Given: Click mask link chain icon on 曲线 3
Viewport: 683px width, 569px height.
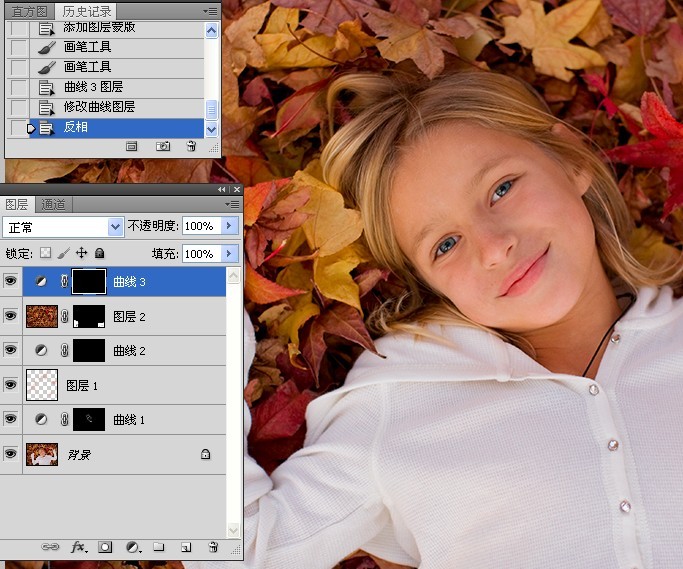Looking at the screenshot, I should click(x=64, y=281).
